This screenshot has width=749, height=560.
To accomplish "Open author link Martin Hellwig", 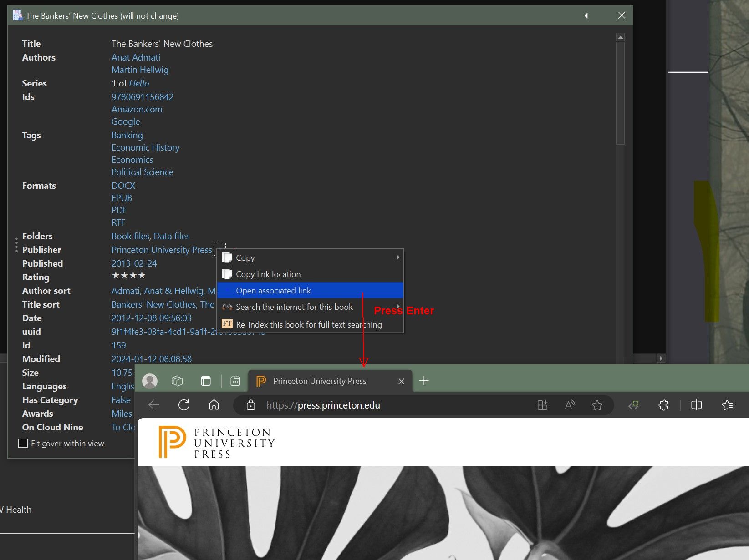I will tap(140, 70).
